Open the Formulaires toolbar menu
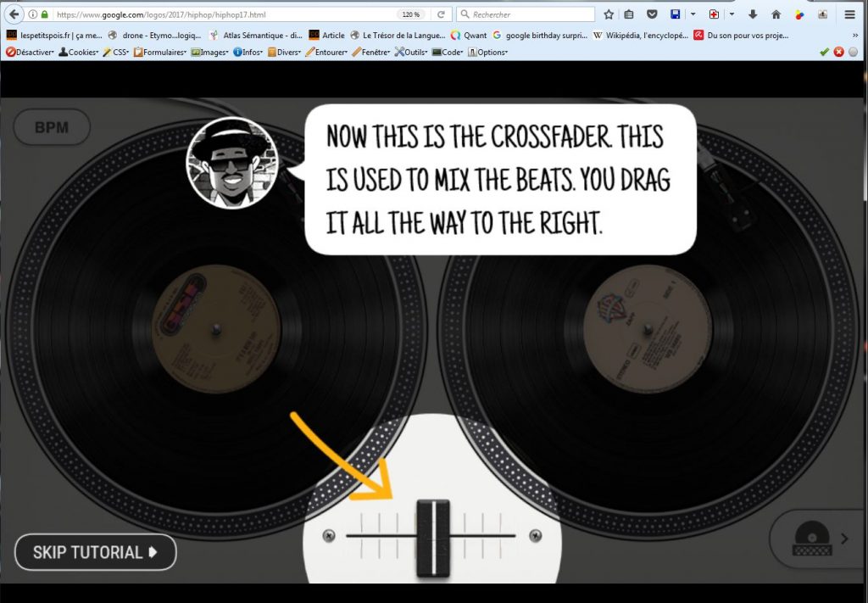868x603 pixels. point(160,53)
